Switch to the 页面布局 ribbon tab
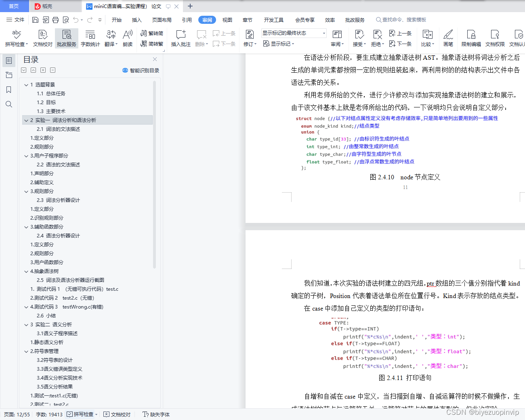The height and width of the screenshot is (420, 525). [x=162, y=19]
